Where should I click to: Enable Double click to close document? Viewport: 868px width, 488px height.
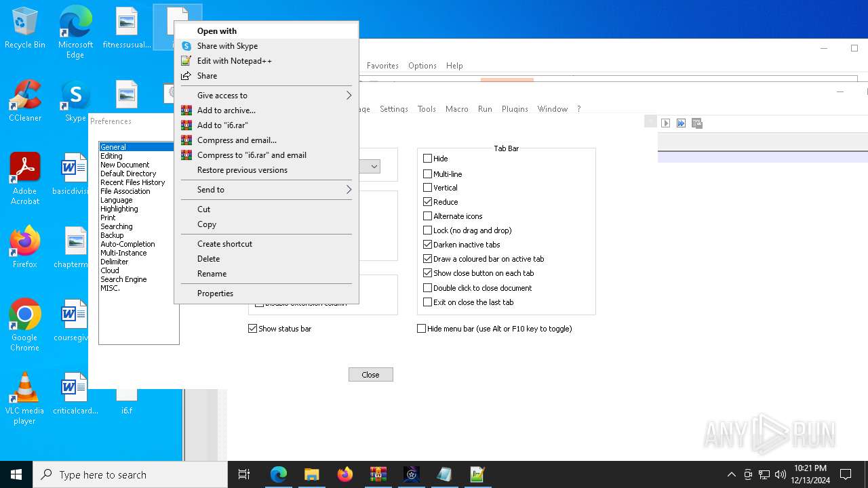point(428,288)
